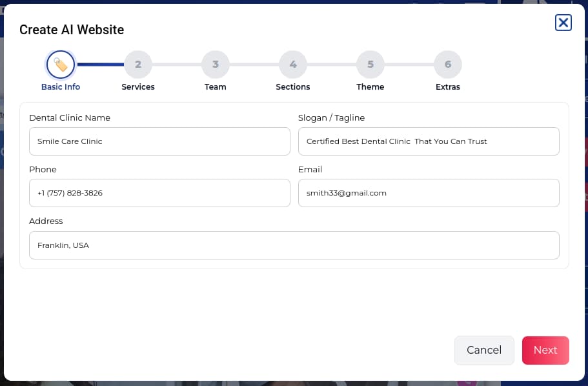Click the Extras step label
The width and height of the screenshot is (588, 386).
click(448, 87)
